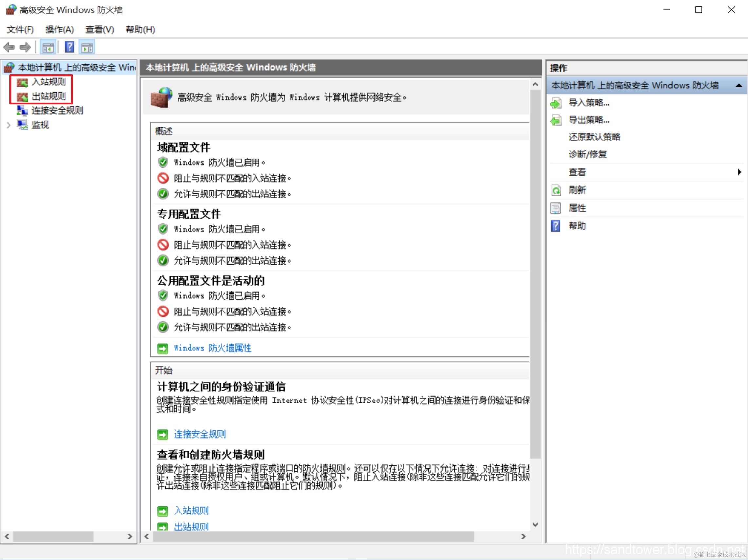Image resolution: width=748 pixels, height=560 pixels.
Task: Select 出站规则 in the tree
Action: tap(49, 96)
